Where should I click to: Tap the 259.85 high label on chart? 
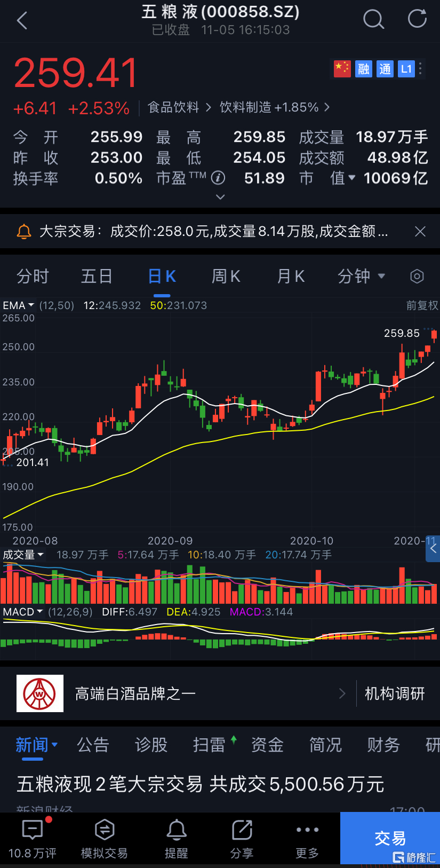click(x=402, y=333)
